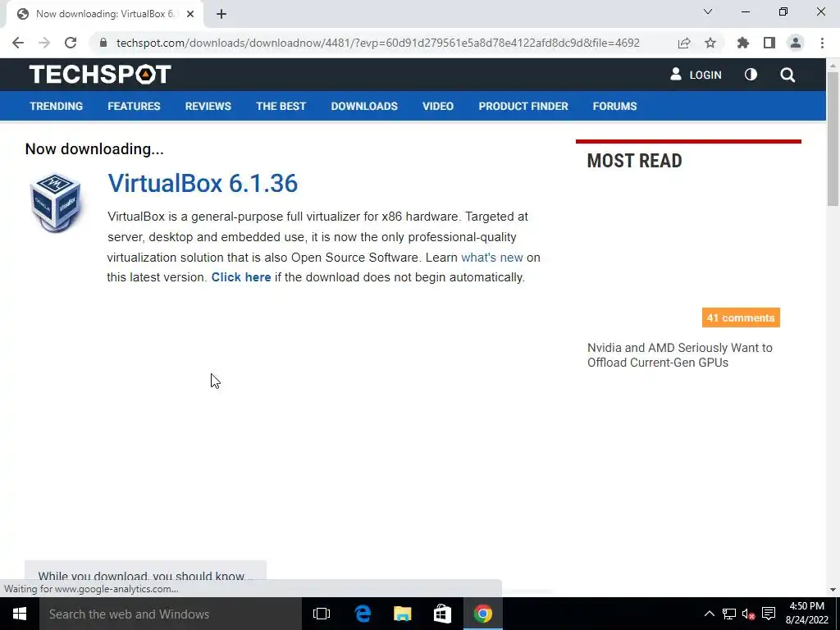Bookmark this page with the star icon
This screenshot has height=630, width=840.
[x=710, y=43]
